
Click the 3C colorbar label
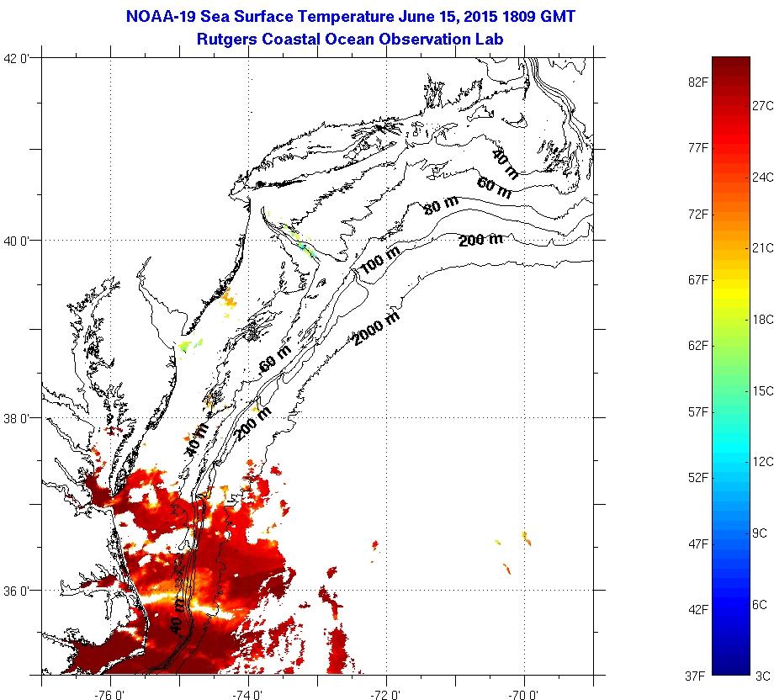[763, 676]
